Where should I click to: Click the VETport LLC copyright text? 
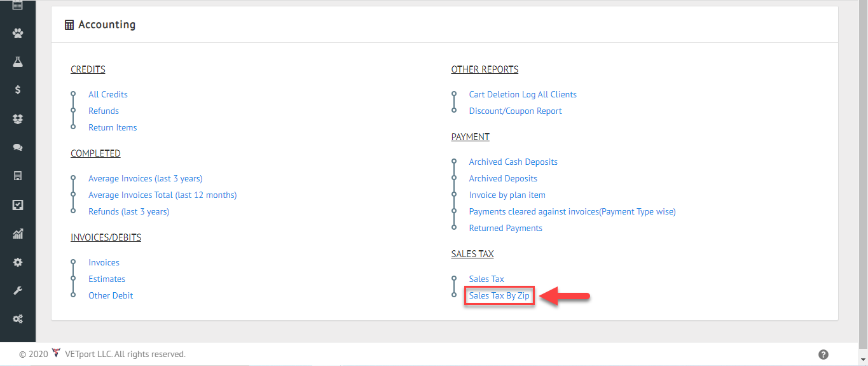[x=125, y=354]
